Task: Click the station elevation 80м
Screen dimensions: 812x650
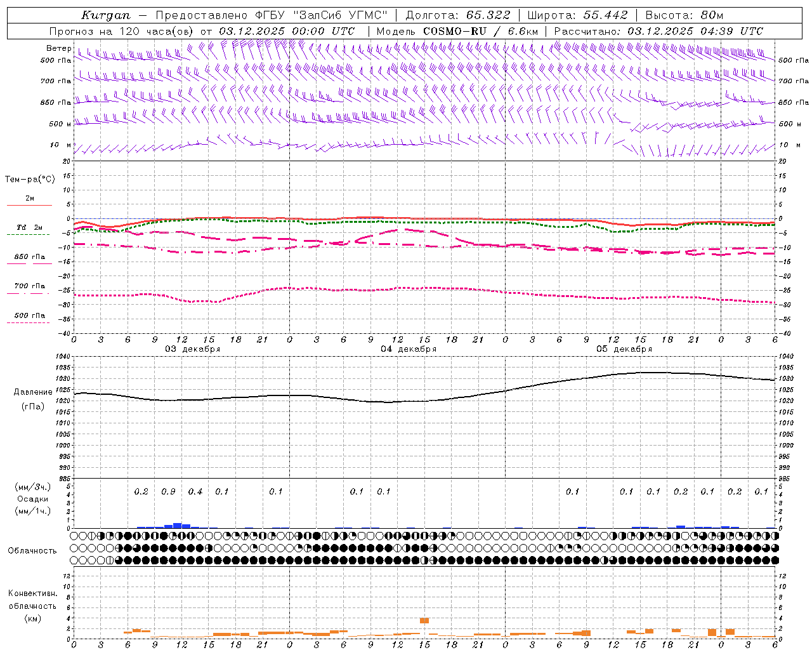Action: (711, 15)
